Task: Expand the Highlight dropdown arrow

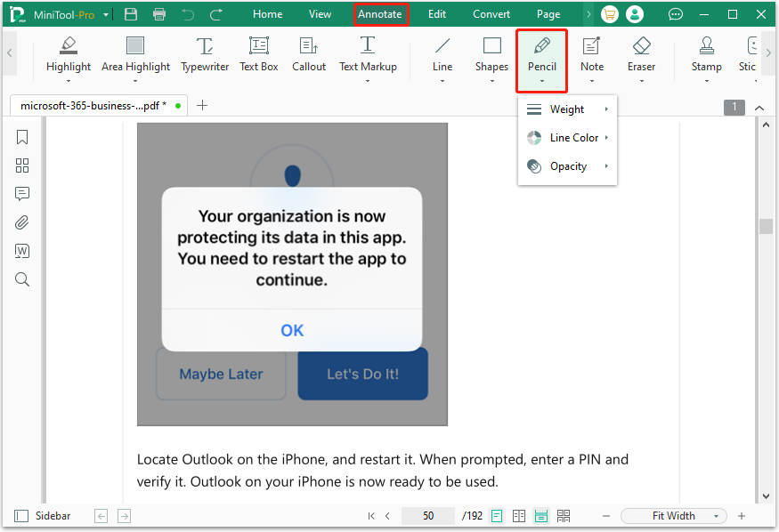Action: click(x=69, y=81)
